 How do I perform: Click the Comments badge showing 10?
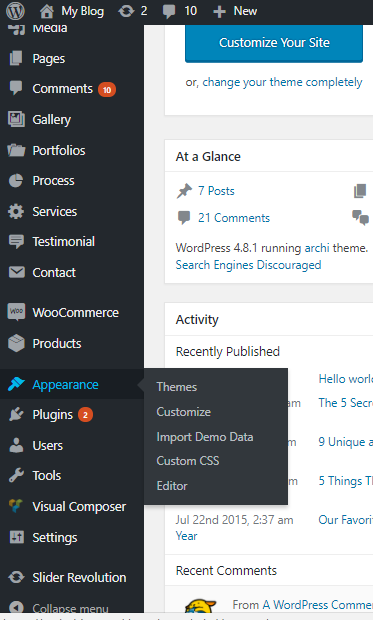[107, 90]
